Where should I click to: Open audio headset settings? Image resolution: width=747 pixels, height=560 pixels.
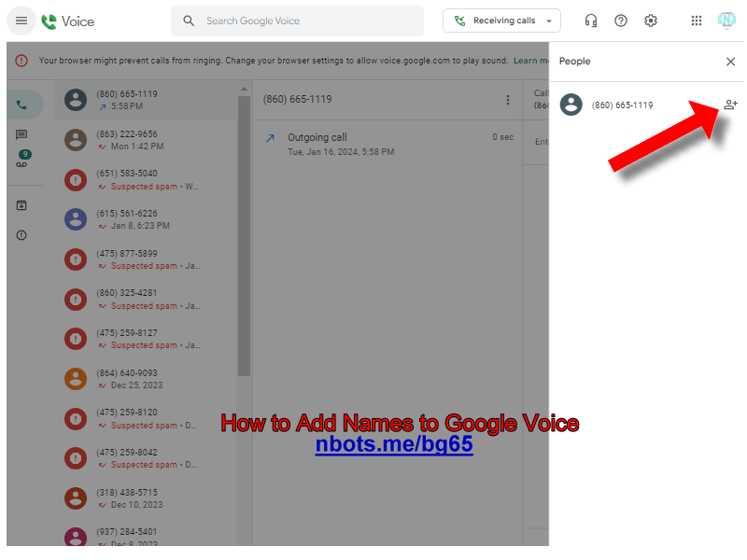click(x=591, y=21)
